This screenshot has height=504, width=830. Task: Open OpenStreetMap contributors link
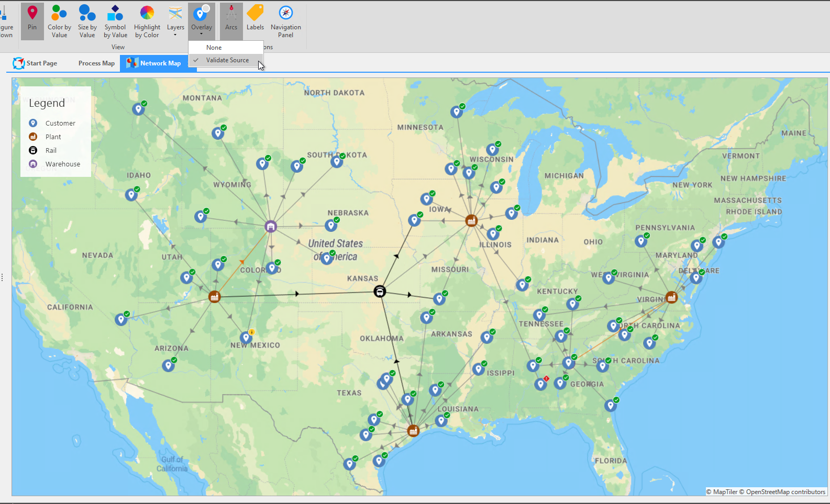pos(782,492)
